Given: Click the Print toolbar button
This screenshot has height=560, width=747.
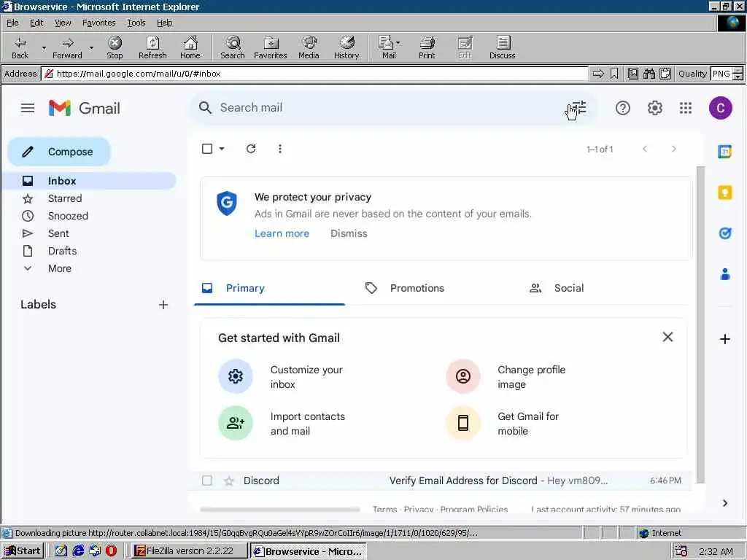Looking at the screenshot, I should [427, 47].
